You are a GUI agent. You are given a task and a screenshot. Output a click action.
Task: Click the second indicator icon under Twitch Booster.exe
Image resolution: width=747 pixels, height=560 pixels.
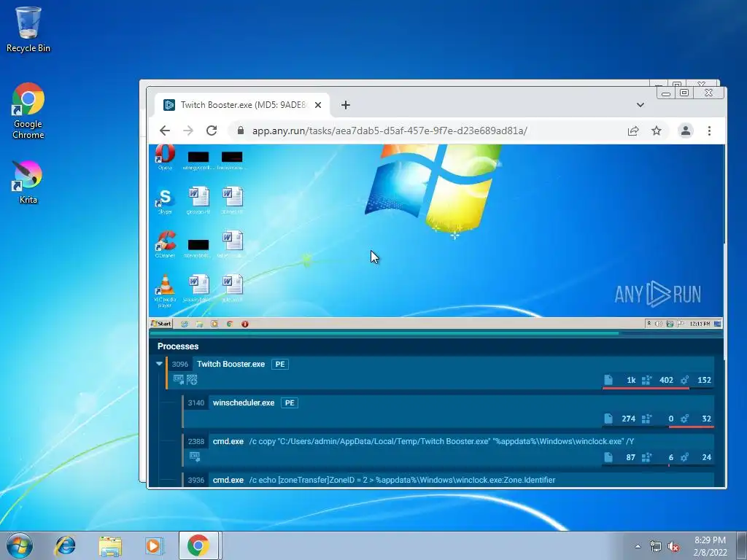point(192,379)
